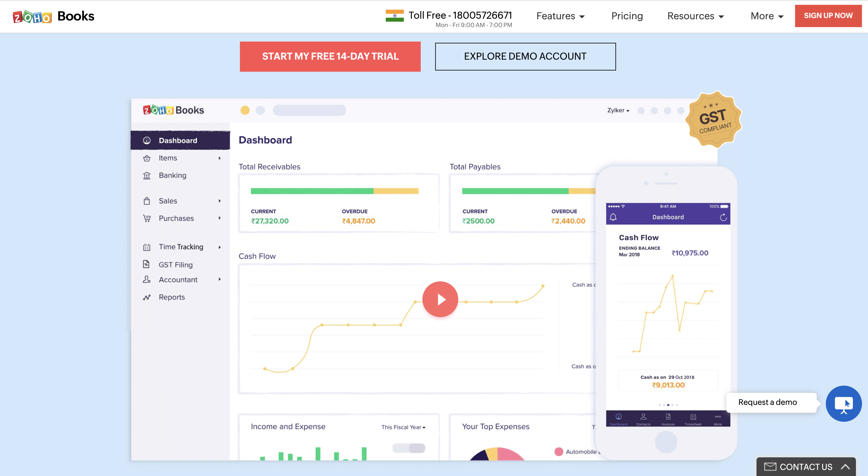868x476 pixels.
Task: Click the Items basket icon
Action: [x=146, y=158]
